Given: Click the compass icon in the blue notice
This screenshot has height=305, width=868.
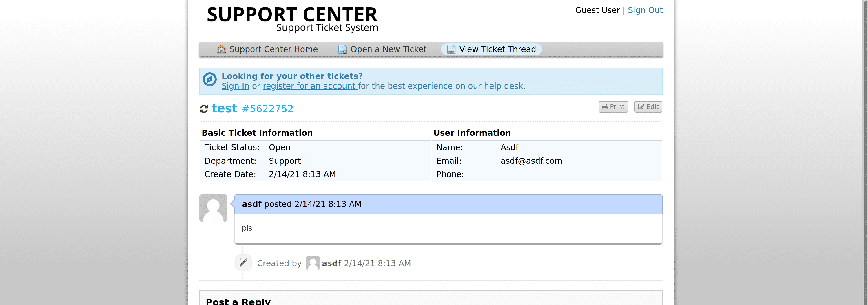Looking at the screenshot, I should pos(209,80).
